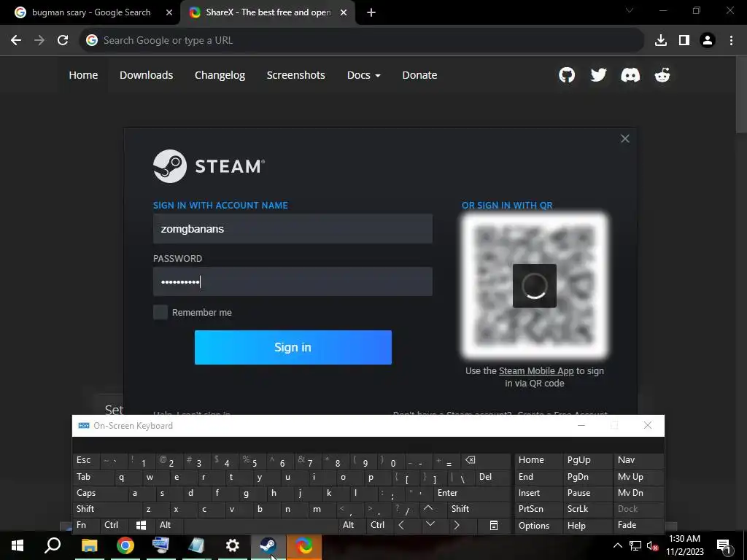Tick the Remember me checkbox

[x=160, y=312]
